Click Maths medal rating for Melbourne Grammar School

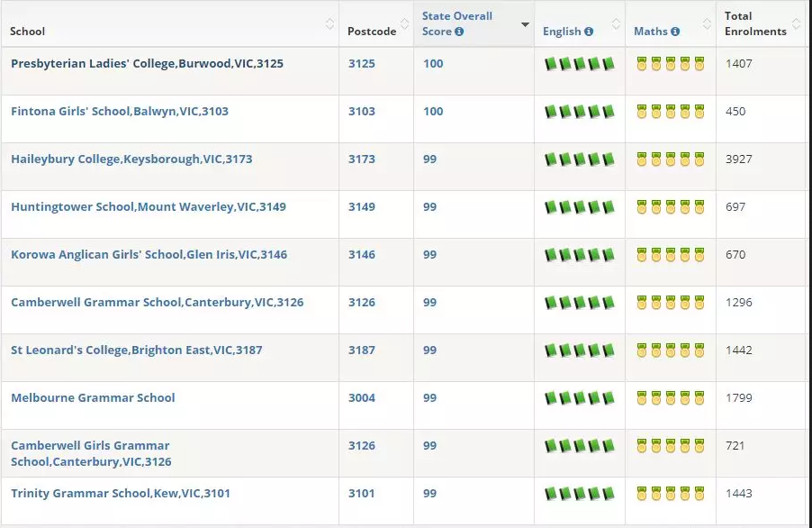(x=671, y=398)
